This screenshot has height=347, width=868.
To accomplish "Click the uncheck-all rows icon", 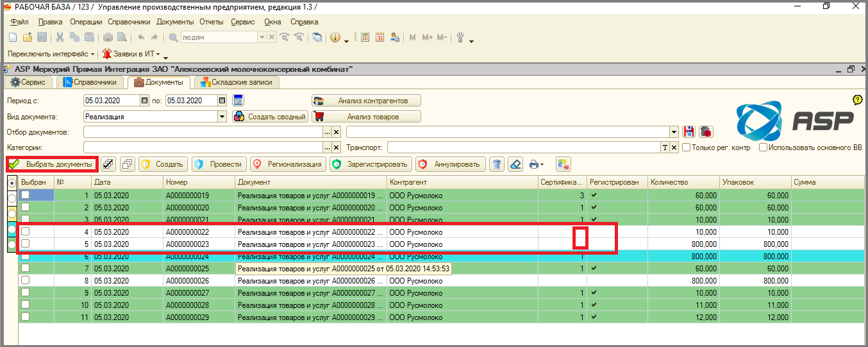I will point(128,164).
